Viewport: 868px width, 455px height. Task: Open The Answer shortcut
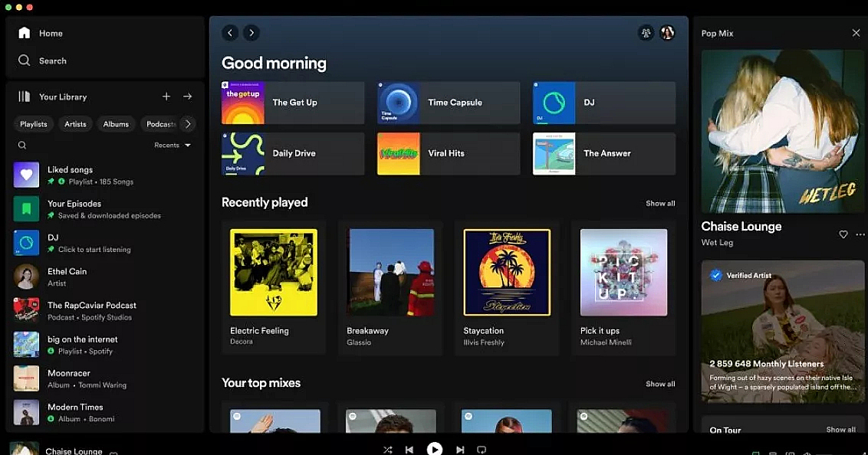pos(604,154)
